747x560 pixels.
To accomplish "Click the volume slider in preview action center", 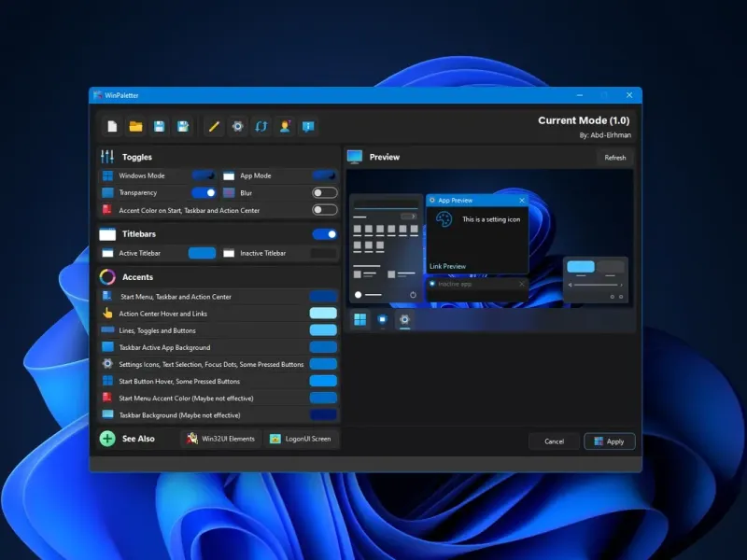I will 596,285.
